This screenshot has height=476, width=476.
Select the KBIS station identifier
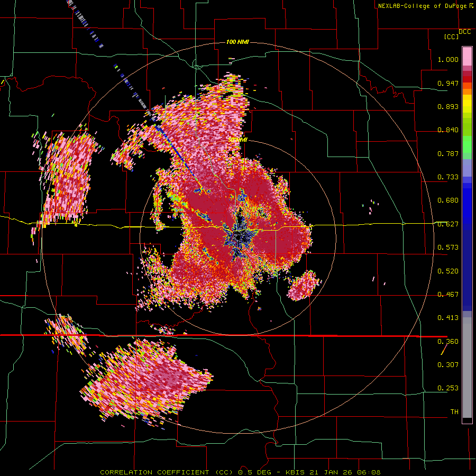(x=296, y=472)
